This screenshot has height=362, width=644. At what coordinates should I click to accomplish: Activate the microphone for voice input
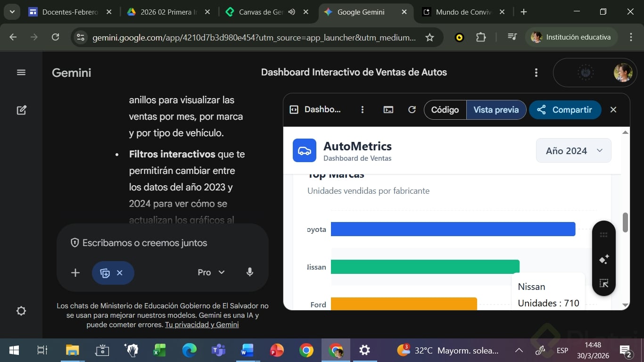point(250,272)
